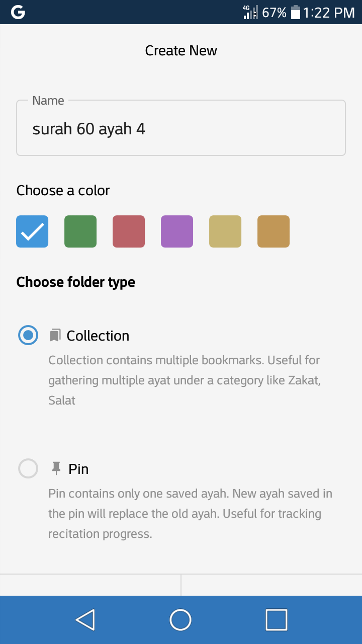Tap the checkmark on the selected blue color
The image size is (362, 644).
(32, 231)
